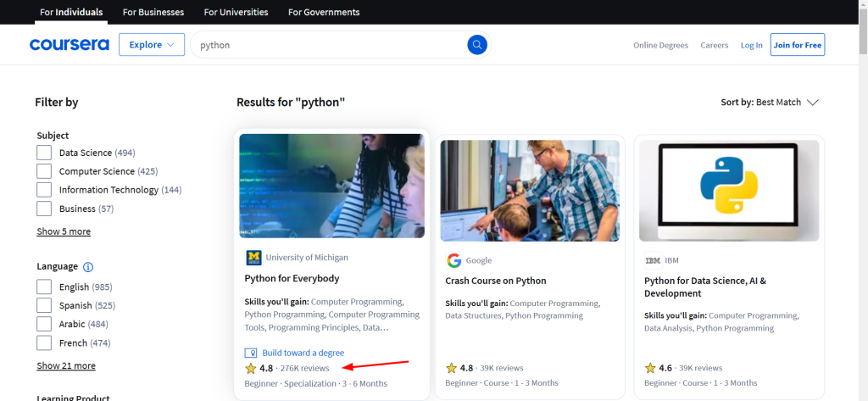
Task: Open the Online Degrees link
Action: point(661,46)
